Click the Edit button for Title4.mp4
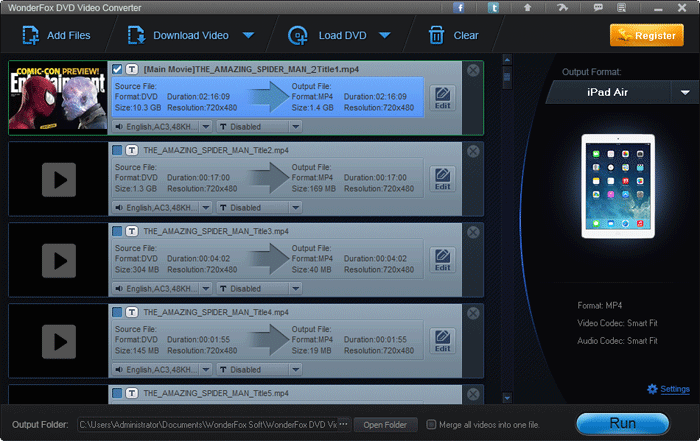Viewport: 700px width, 441px height. coord(442,341)
